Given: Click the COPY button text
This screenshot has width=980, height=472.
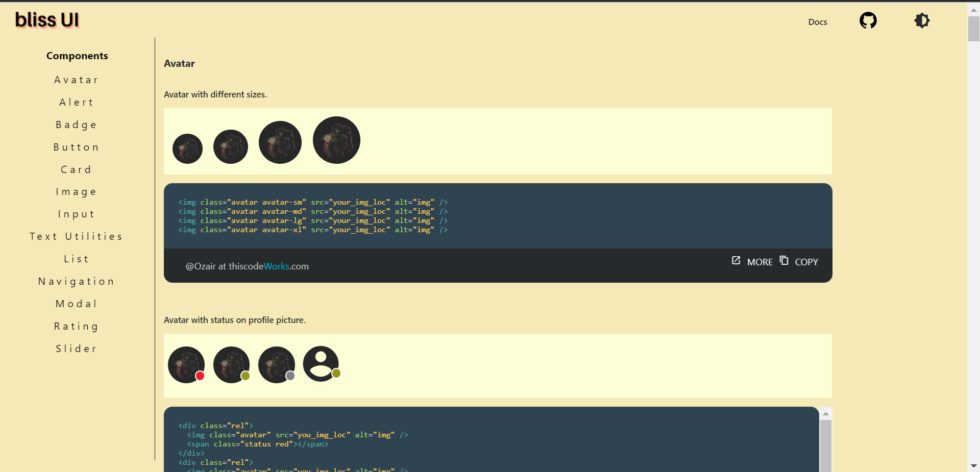Looking at the screenshot, I should click(806, 262).
